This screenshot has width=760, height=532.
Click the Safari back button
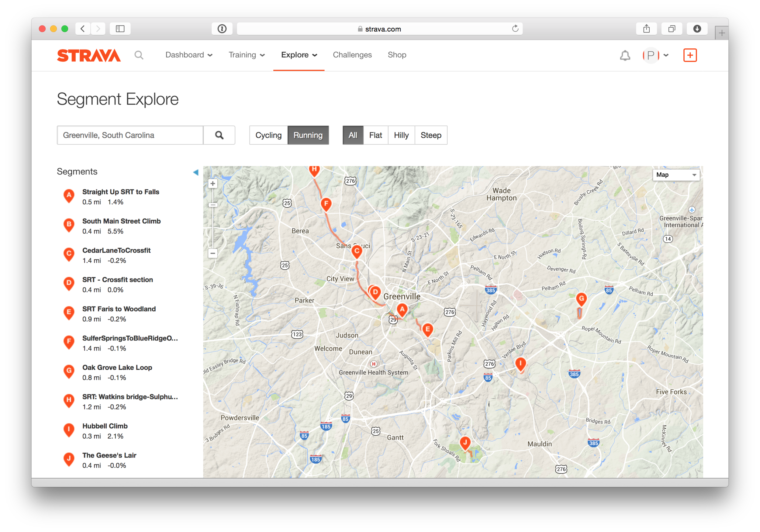[83, 29]
